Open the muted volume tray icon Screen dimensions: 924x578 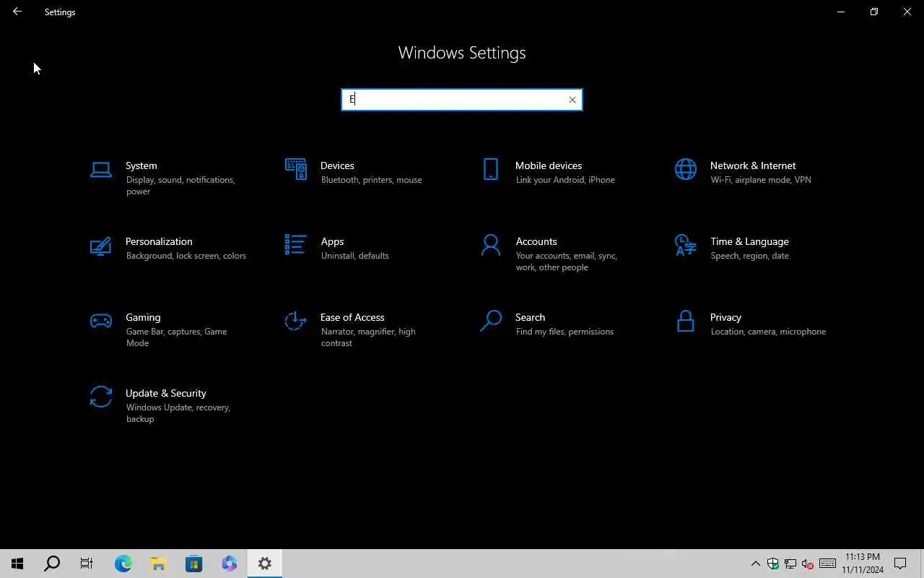808,564
